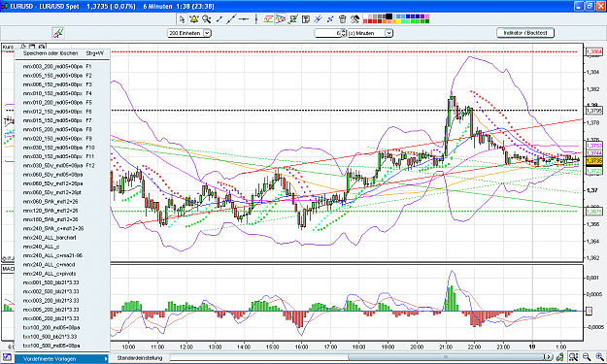This screenshot has height=364, width=607.
Task: Click the 1,3675 green price level label
Action: tap(593, 212)
